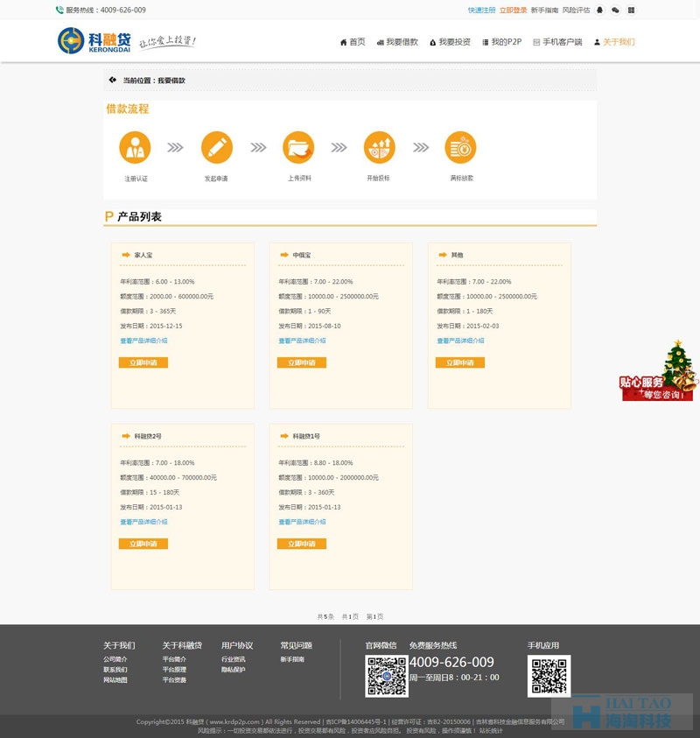
Task: Click the 注册认证 step icon
Action: point(135,147)
